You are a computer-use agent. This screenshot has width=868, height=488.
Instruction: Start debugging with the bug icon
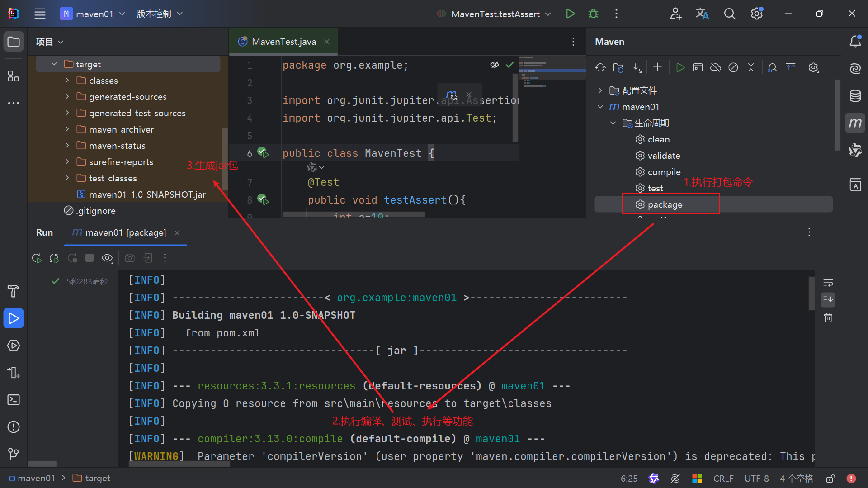point(593,14)
